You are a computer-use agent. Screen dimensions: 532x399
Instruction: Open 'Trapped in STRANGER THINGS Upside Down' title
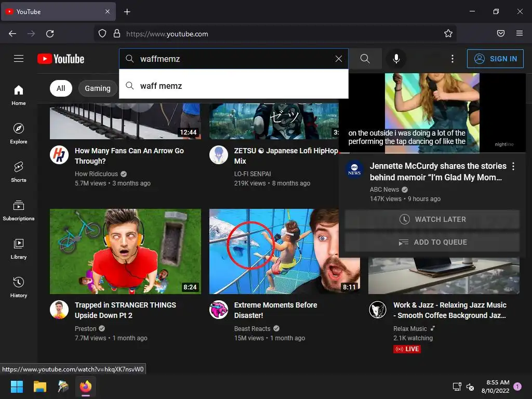pyautogui.click(x=126, y=310)
